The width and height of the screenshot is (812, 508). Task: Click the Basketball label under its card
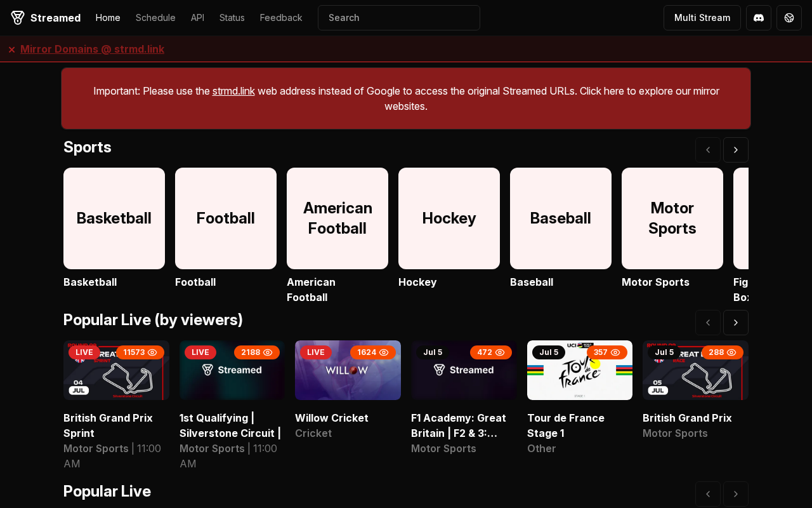pyautogui.click(x=90, y=282)
